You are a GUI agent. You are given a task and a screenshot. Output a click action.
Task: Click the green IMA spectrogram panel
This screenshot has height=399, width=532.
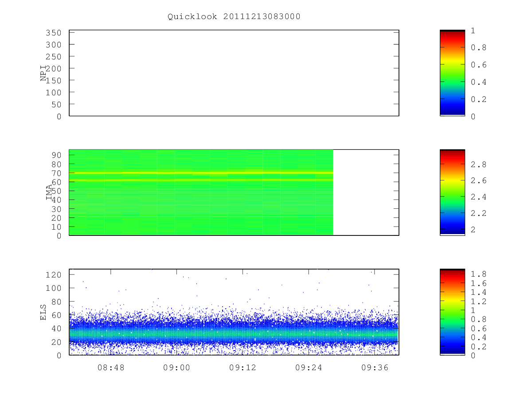pyautogui.click(x=201, y=192)
